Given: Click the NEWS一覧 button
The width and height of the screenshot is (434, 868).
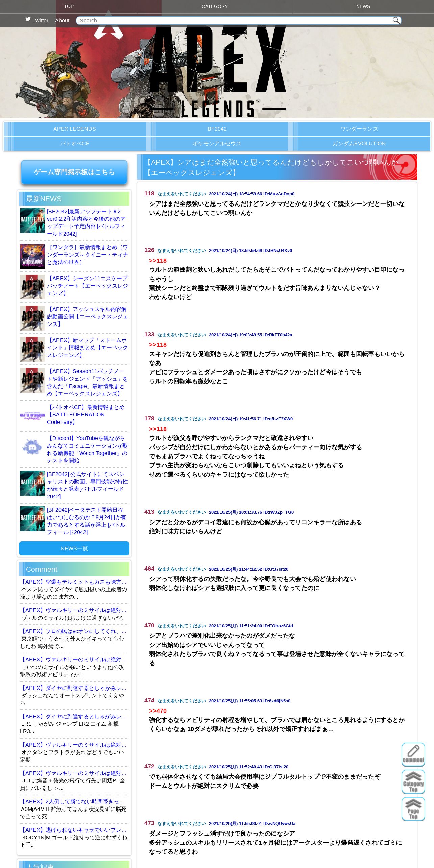Looking at the screenshot, I should [x=74, y=548].
